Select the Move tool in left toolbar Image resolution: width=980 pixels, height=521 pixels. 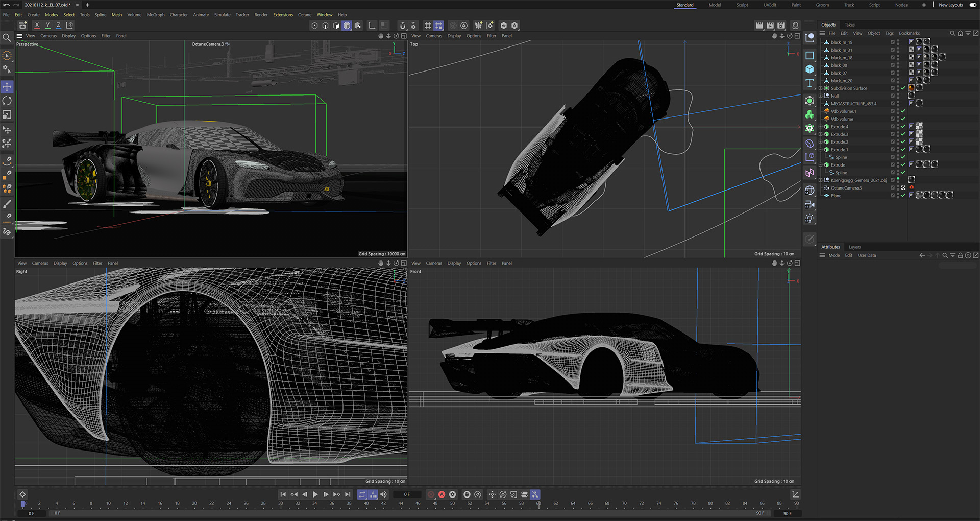(x=7, y=87)
